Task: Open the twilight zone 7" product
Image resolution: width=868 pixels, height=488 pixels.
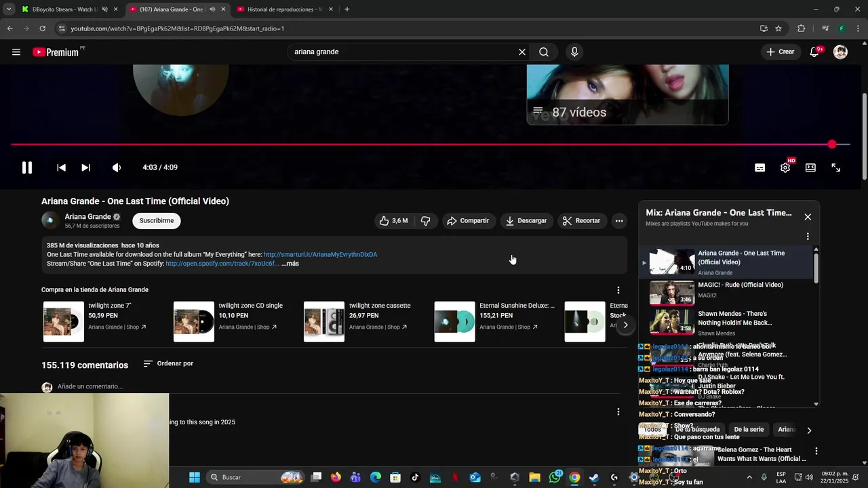Action: 94,321
